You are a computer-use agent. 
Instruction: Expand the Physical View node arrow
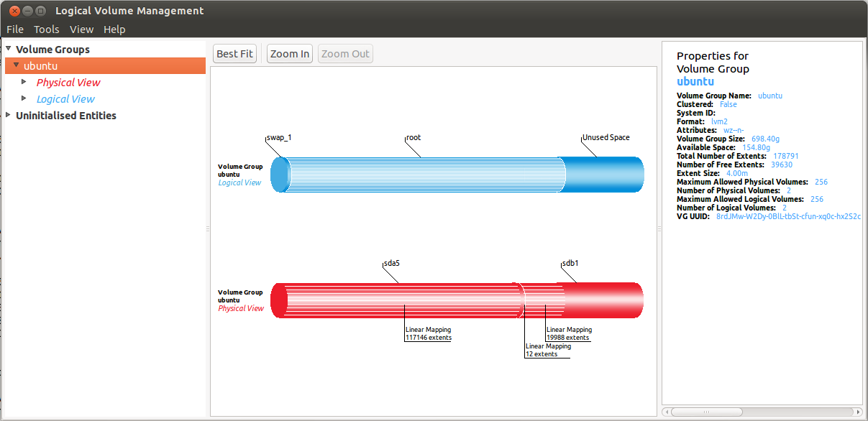tap(24, 81)
